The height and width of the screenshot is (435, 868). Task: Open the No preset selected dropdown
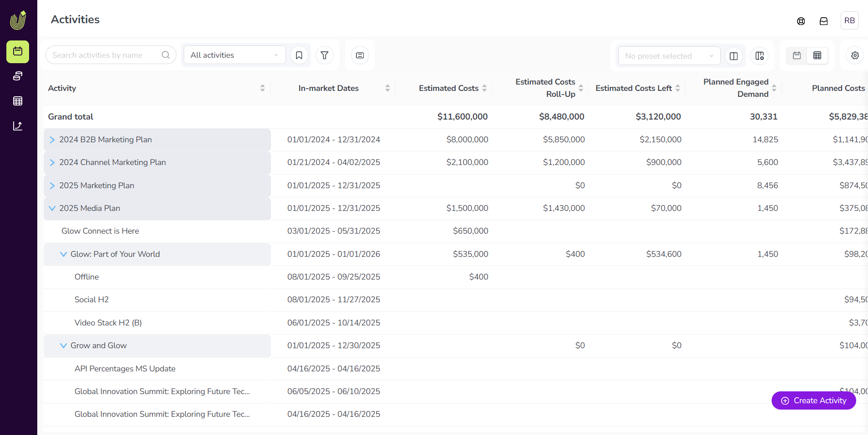point(669,56)
